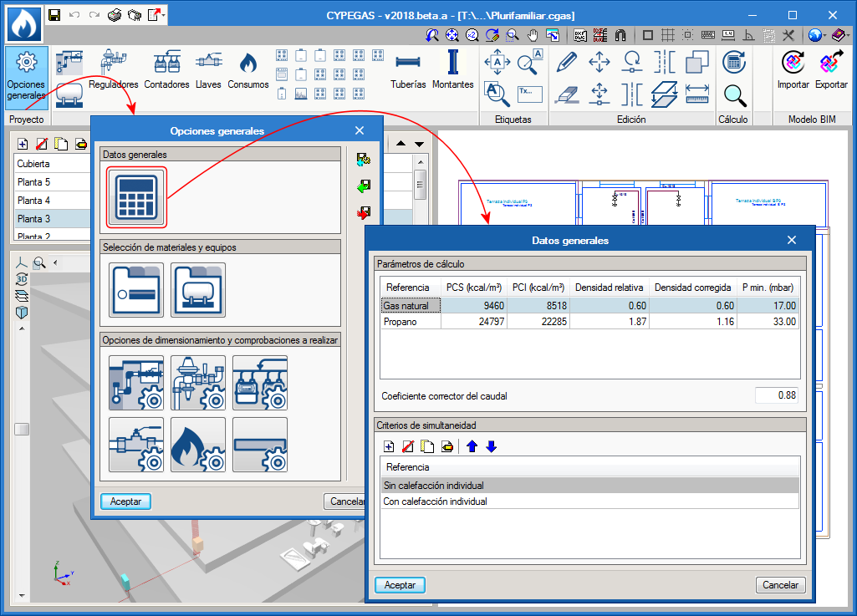
Task: Undo the last action
Action: pos(74,15)
